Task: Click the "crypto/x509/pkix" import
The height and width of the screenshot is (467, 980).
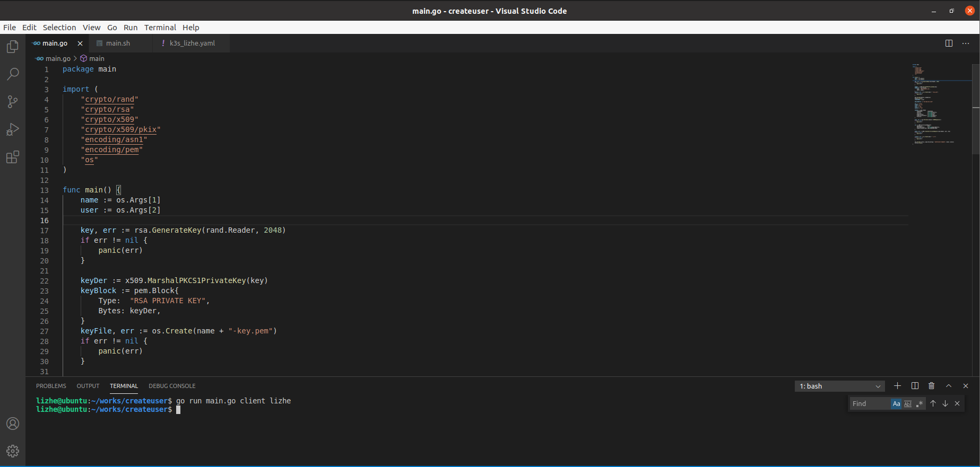Action: tap(121, 130)
